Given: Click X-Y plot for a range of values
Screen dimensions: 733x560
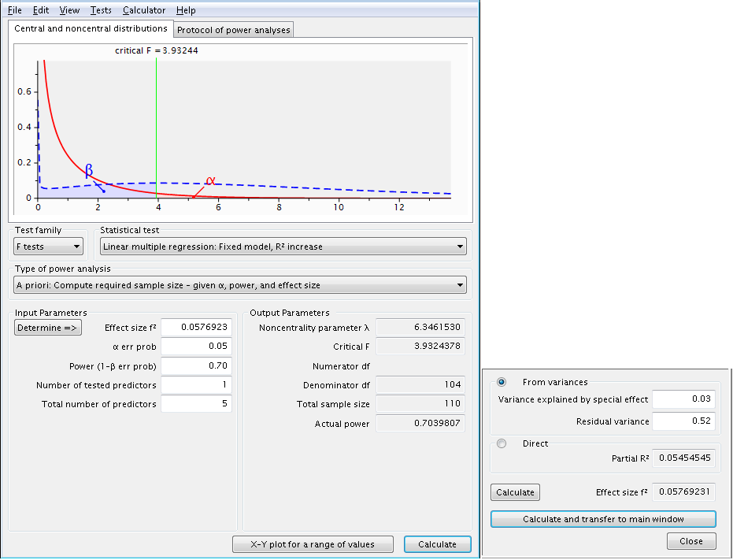Looking at the screenshot, I should pos(312,544).
